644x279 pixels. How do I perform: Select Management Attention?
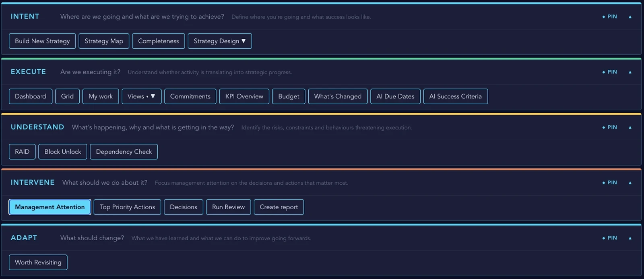point(50,207)
